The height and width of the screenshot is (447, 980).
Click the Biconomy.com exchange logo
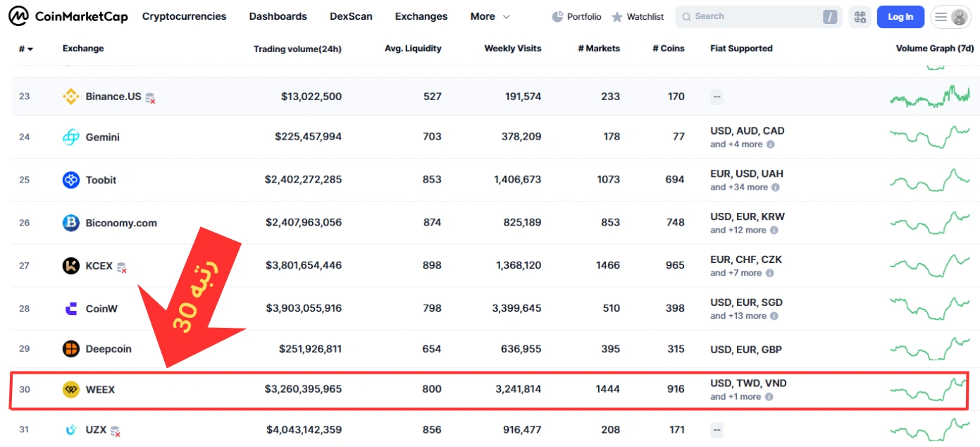pyautogui.click(x=71, y=223)
